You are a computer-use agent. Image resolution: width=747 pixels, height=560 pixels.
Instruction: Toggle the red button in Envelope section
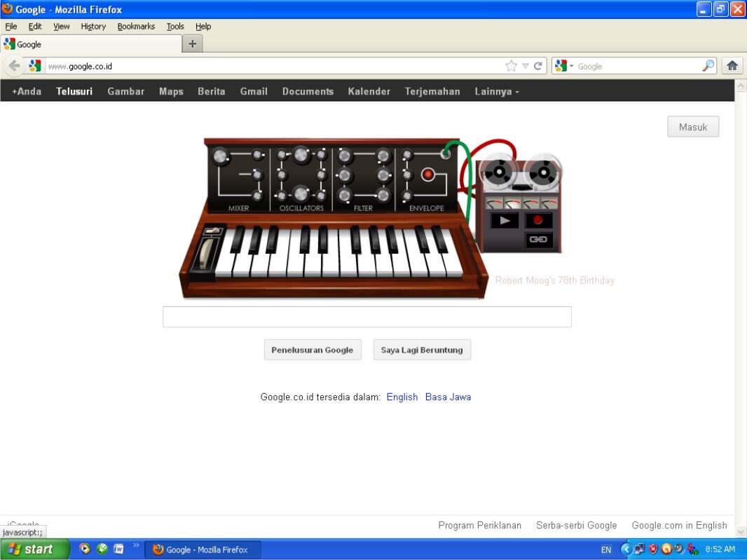tap(428, 175)
